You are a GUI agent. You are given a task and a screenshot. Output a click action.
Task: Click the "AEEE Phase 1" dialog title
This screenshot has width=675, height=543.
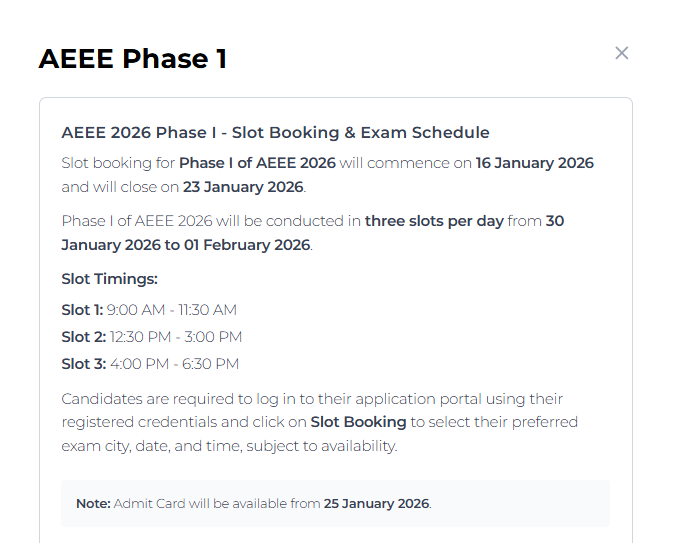click(132, 59)
